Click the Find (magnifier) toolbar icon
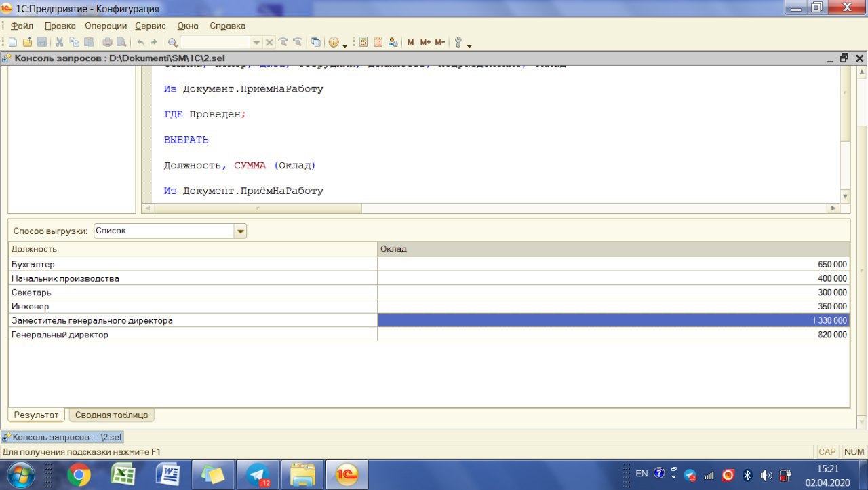Viewport: 868px width, 490px height. click(x=173, y=42)
